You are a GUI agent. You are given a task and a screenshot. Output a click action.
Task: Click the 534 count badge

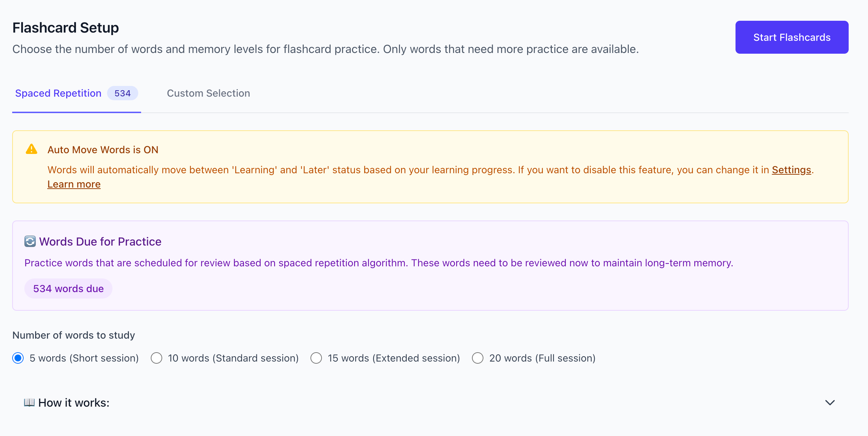[122, 93]
